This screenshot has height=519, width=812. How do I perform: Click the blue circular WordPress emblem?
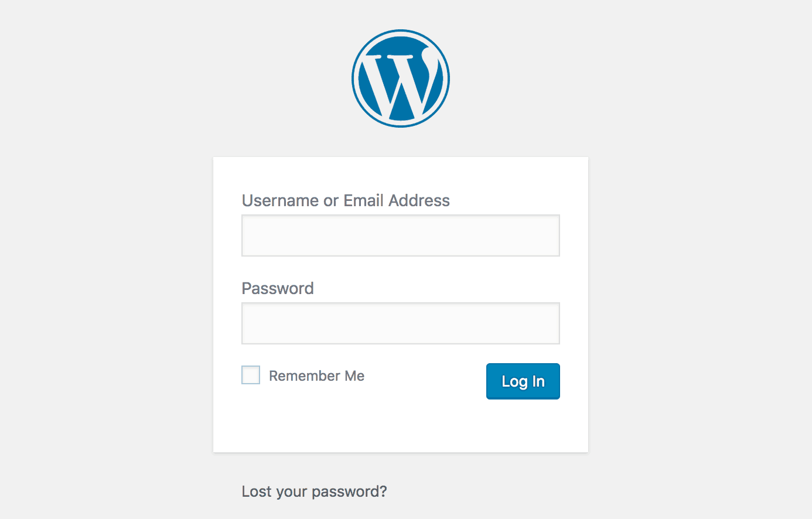click(x=401, y=78)
